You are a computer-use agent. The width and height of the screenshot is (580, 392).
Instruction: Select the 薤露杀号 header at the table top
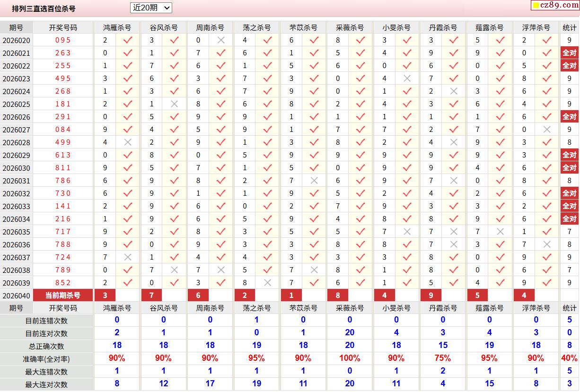(490, 27)
